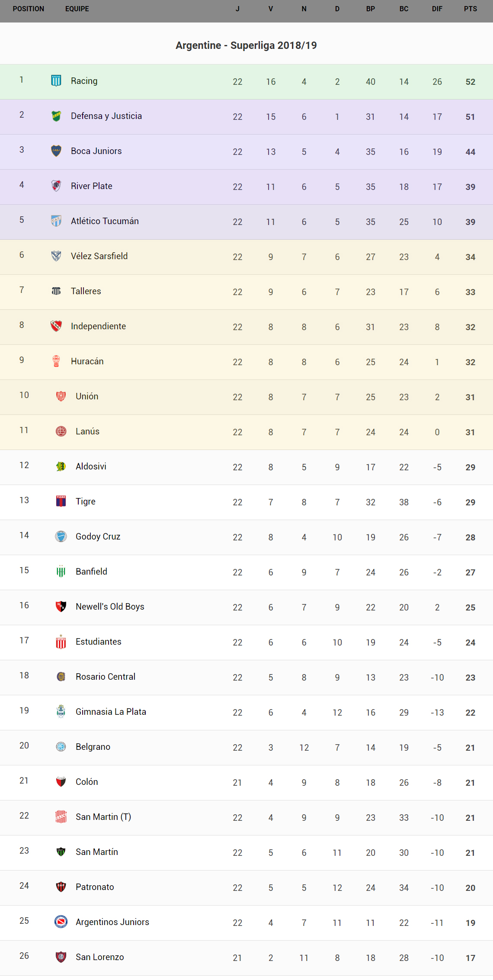Click the Independiente crest icon
Image resolution: width=493 pixels, height=980 pixels.
[56, 326]
